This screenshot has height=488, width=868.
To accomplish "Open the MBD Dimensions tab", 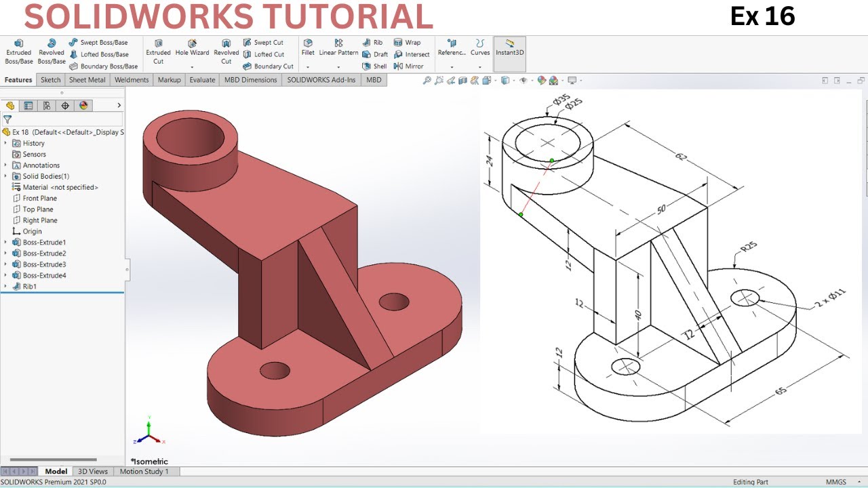I will (251, 80).
